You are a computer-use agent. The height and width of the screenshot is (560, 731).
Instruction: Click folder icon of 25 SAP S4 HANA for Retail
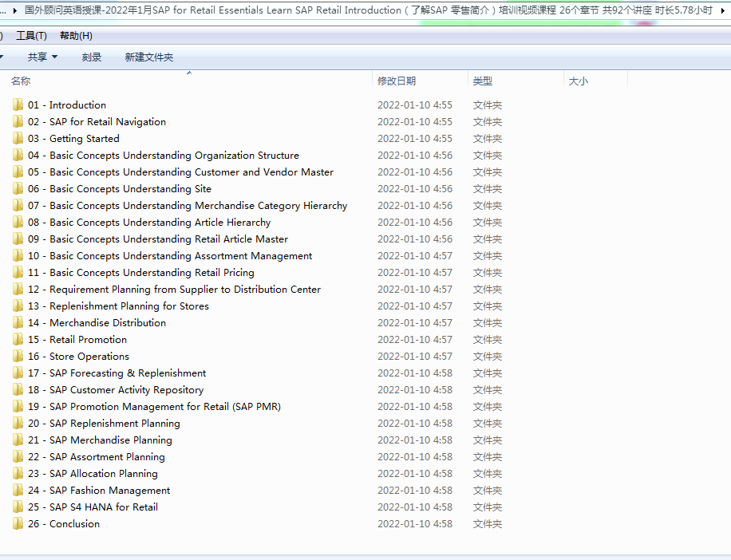[x=18, y=507]
